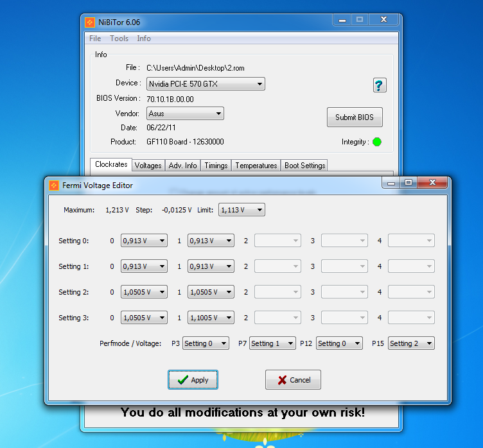This screenshot has width=483, height=448.
Task: Maximize the Fermi Voltage Editor window
Action: [x=408, y=184]
